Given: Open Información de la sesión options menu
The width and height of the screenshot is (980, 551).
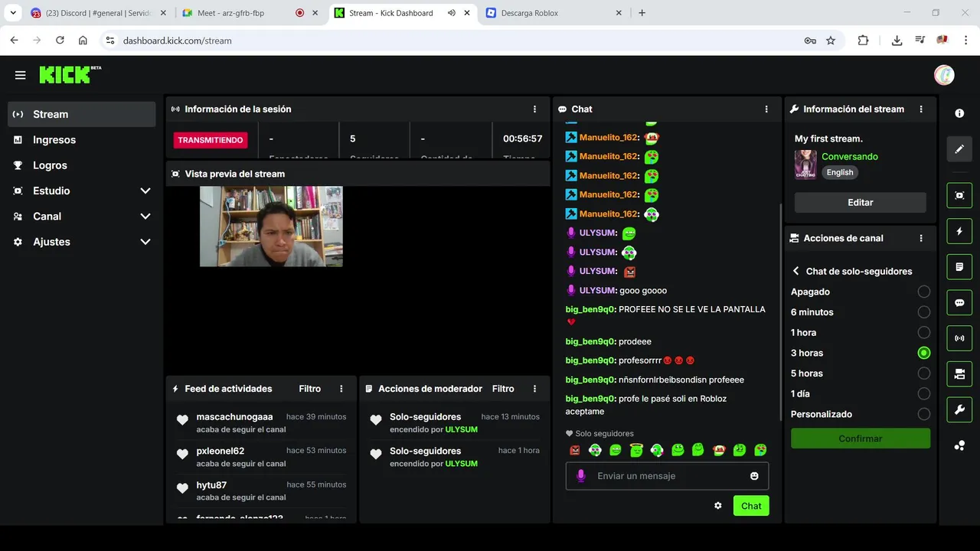Looking at the screenshot, I should pyautogui.click(x=534, y=109).
